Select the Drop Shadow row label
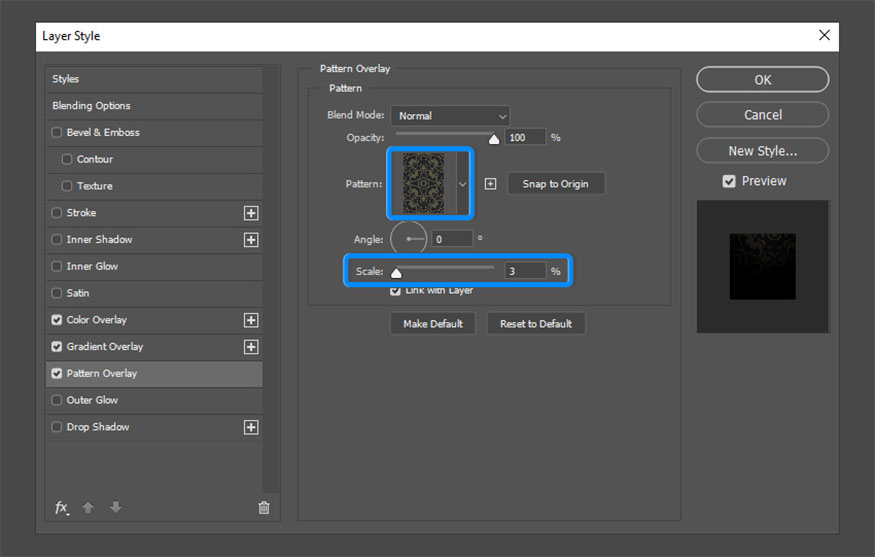Screen dimensions: 875x557 tap(98, 427)
